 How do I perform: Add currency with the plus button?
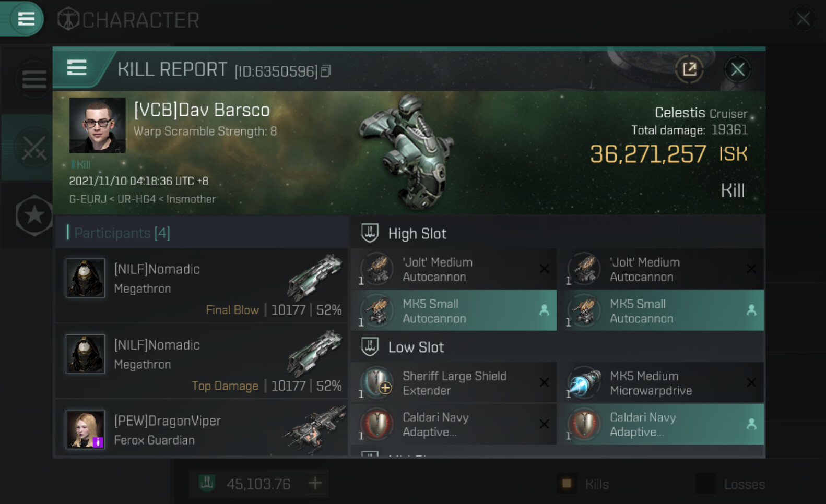point(315,484)
